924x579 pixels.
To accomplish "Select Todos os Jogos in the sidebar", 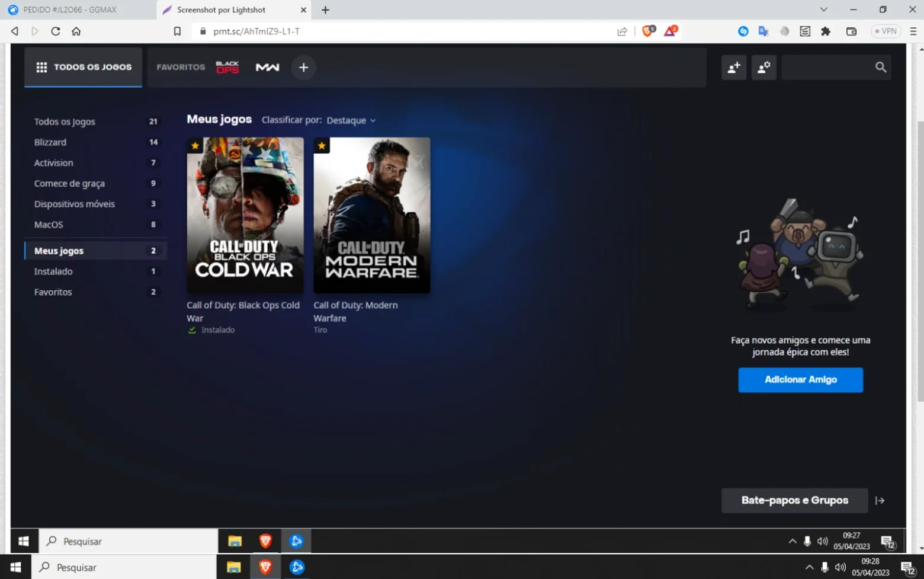I will coord(95,121).
